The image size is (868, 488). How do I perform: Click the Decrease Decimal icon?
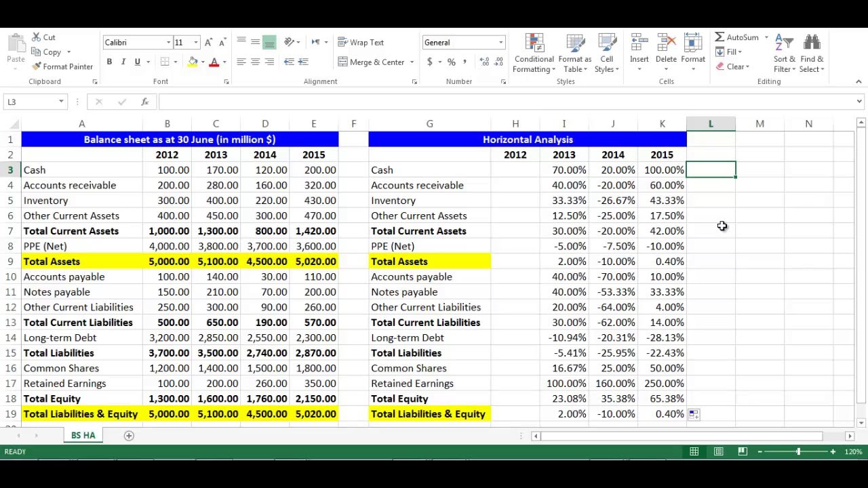[498, 62]
